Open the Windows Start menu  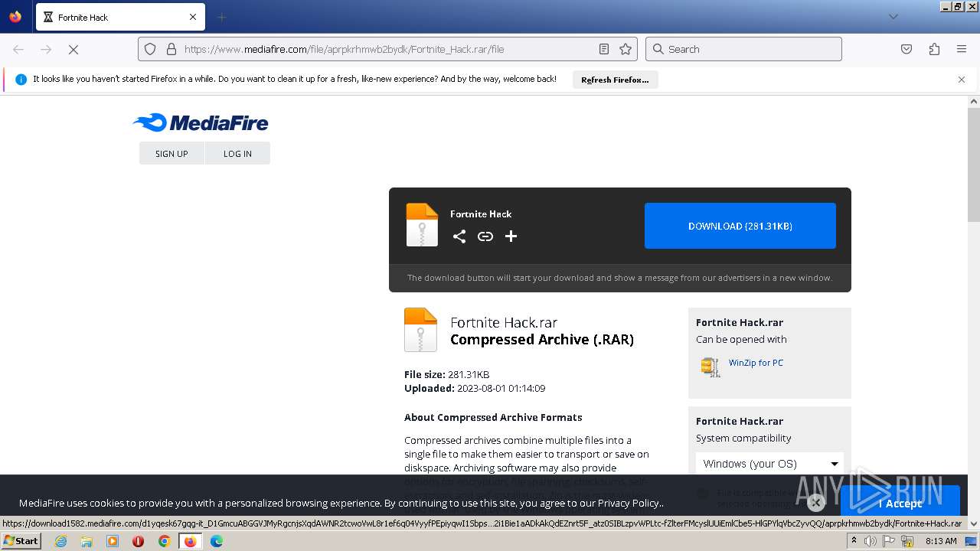[x=21, y=540]
